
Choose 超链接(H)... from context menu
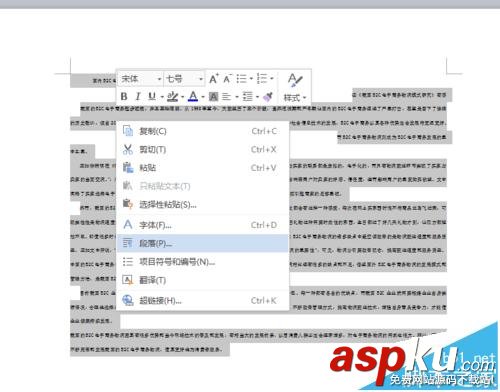point(203,301)
